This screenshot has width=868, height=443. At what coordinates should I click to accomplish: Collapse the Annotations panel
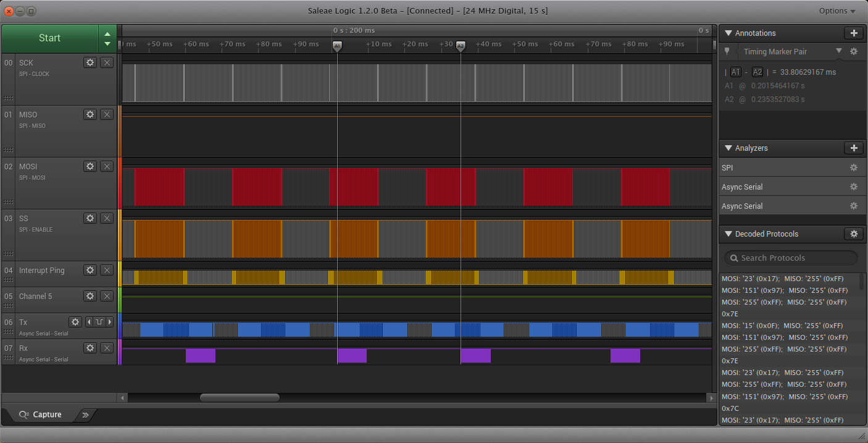(x=728, y=33)
